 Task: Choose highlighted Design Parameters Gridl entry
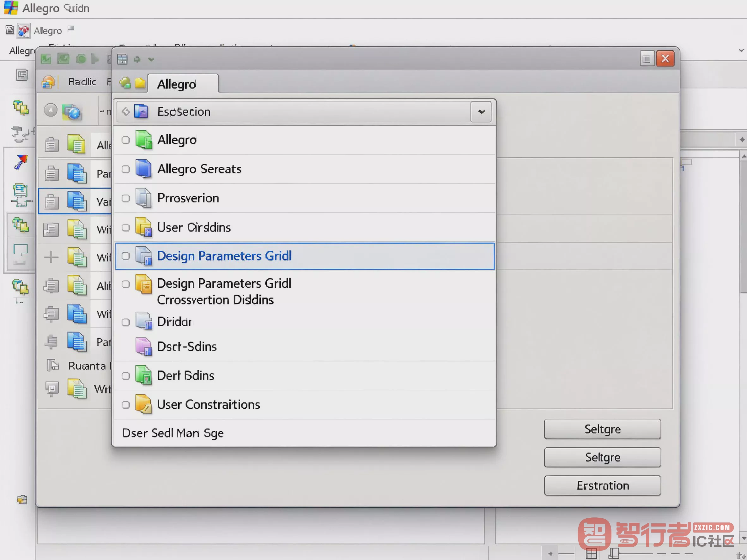[x=305, y=256]
